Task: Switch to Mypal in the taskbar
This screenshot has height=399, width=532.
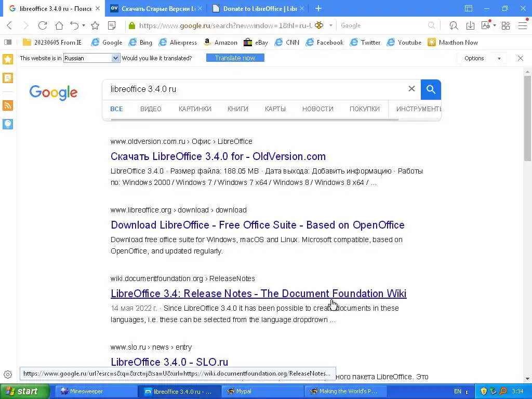Action: click(x=262, y=392)
